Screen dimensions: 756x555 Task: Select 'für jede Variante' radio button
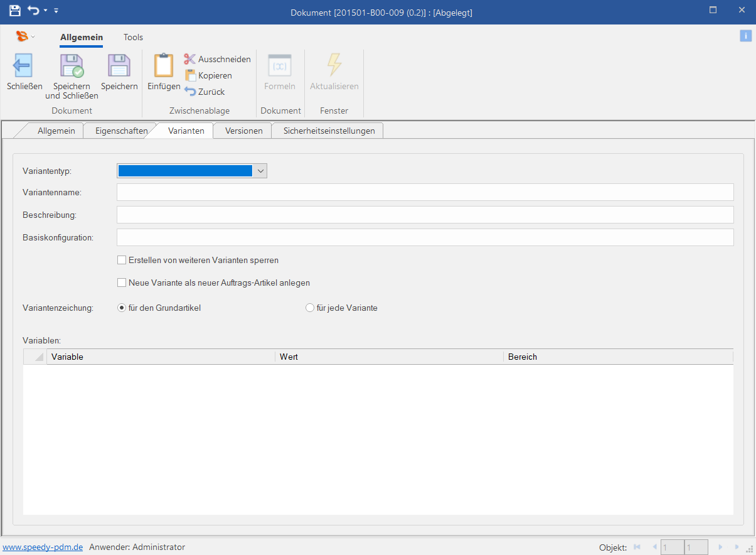pyautogui.click(x=310, y=308)
